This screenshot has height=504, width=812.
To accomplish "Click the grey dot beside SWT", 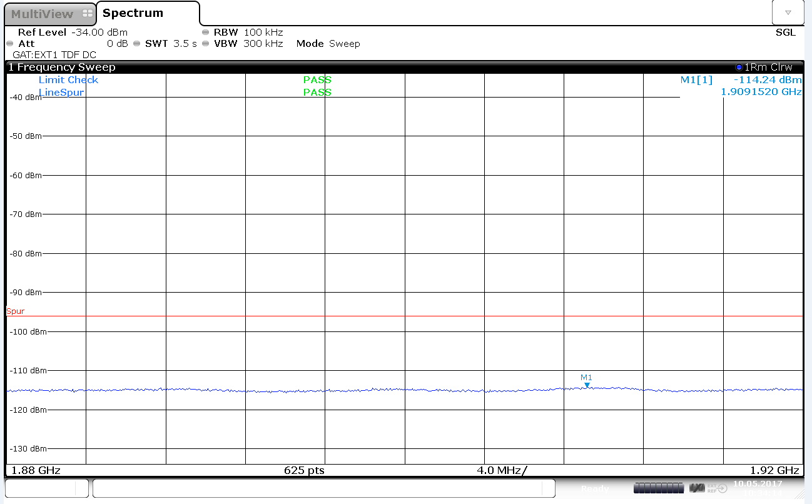I will tap(136, 44).
